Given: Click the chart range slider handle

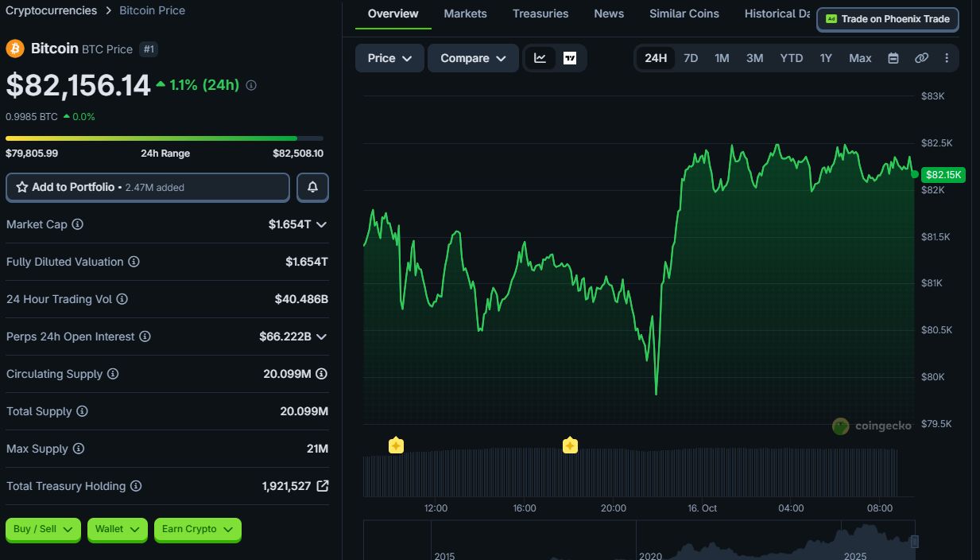Looking at the screenshot, I should point(914,542).
